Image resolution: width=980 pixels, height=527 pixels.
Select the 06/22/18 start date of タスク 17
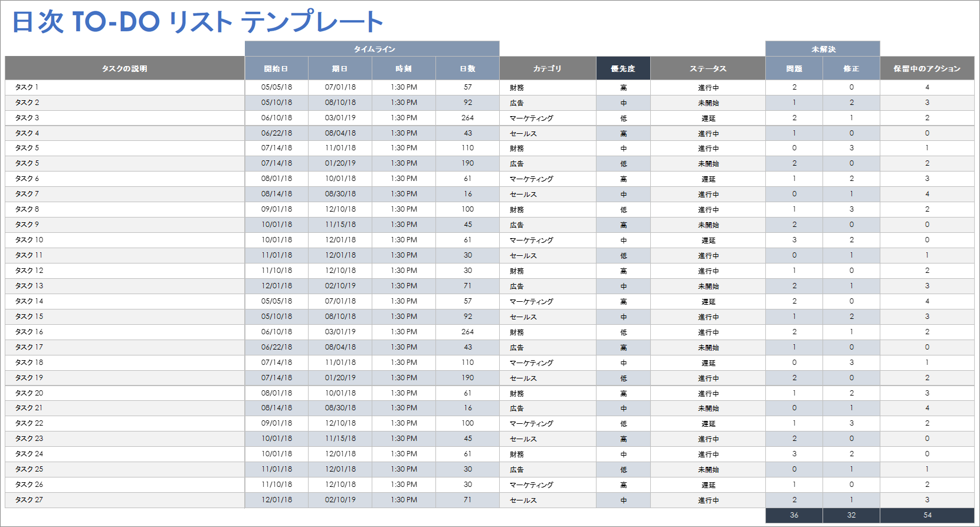point(276,347)
